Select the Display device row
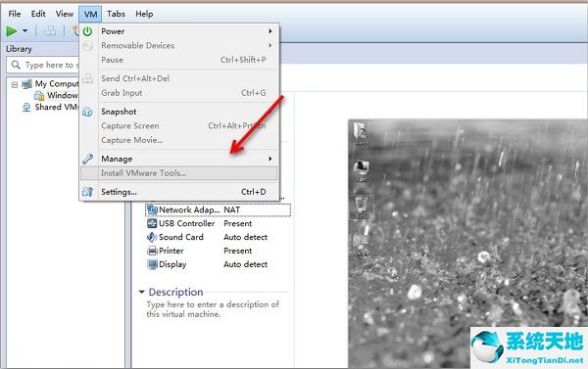The image size is (588, 369). [x=218, y=264]
